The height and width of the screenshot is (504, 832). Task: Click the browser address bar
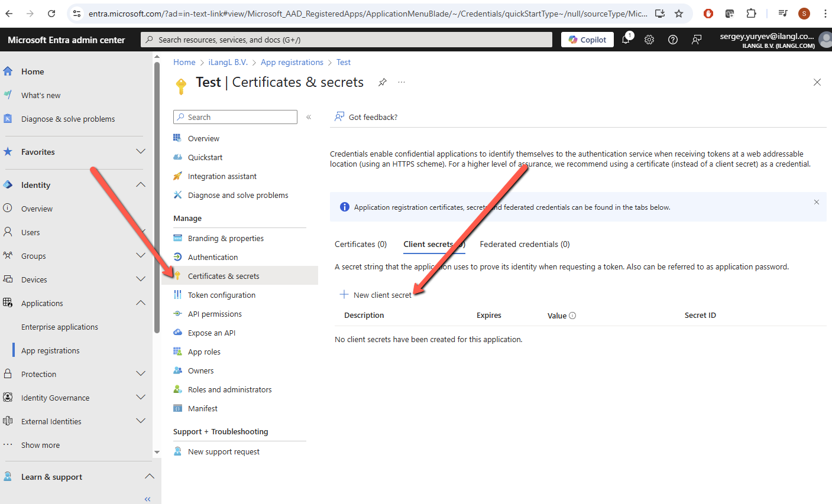pyautogui.click(x=368, y=14)
